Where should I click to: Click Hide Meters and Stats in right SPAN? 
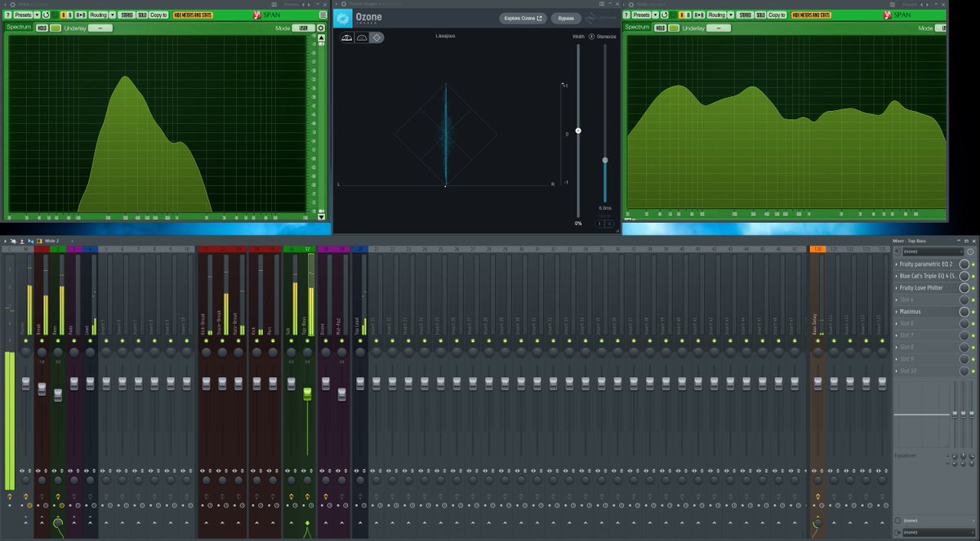pyautogui.click(x=812, y=15)
